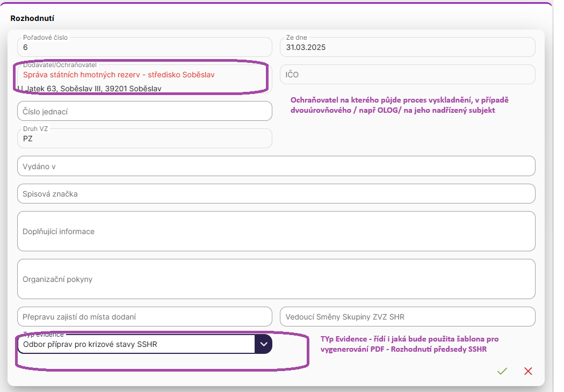Focus the Ze dne date field
The width and height of the screenshot is (564, 392).
pyautogui.click(x=407, y=47)
